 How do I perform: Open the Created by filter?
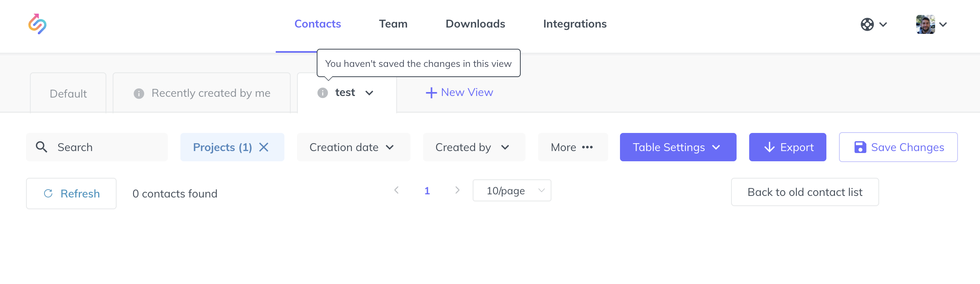pos(474,147)
